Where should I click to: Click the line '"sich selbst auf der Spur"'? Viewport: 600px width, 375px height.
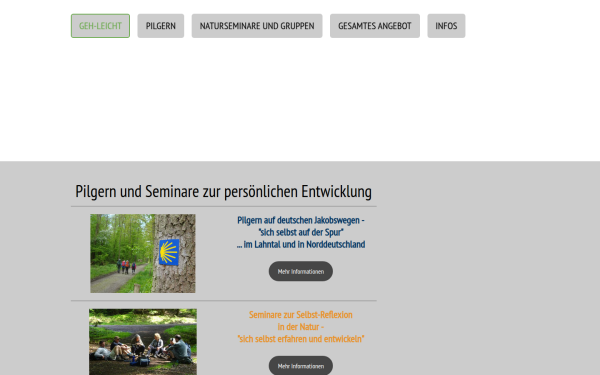tap(301, 232)
